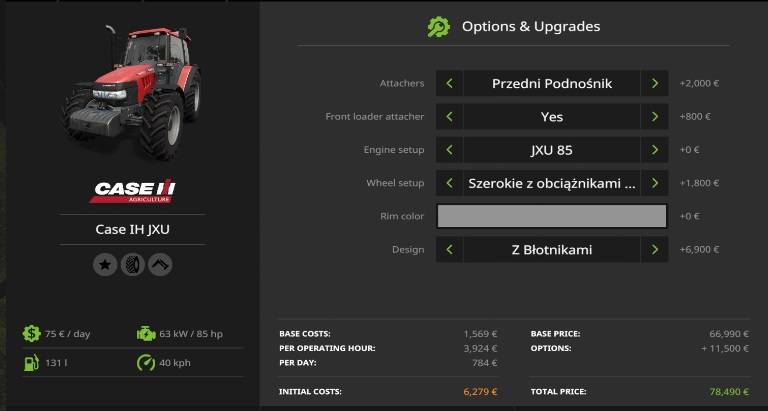Click the Case IH Agriculture brand logo
The image size is (768, 411).
[133, 192]
